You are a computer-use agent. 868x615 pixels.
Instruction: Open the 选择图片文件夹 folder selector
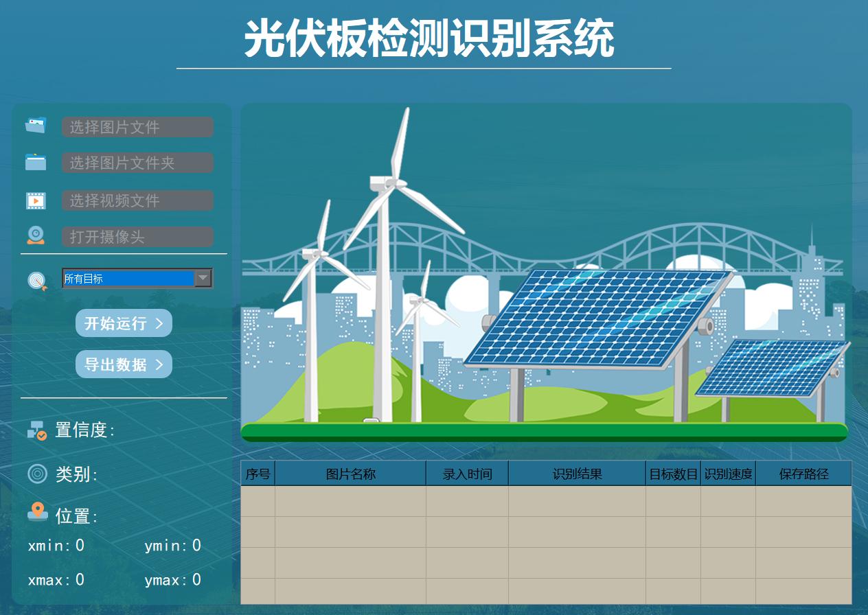pyautogui.click(x=137, y=163)
